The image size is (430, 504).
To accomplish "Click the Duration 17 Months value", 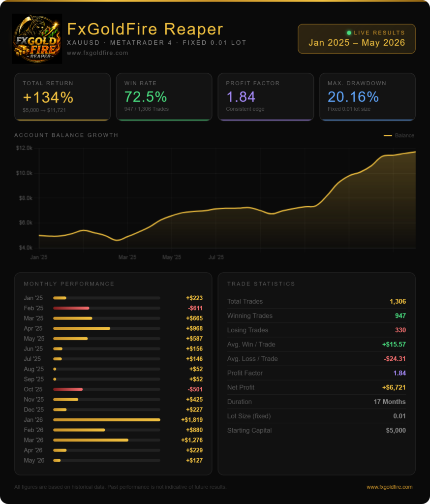I will point(390,402).
